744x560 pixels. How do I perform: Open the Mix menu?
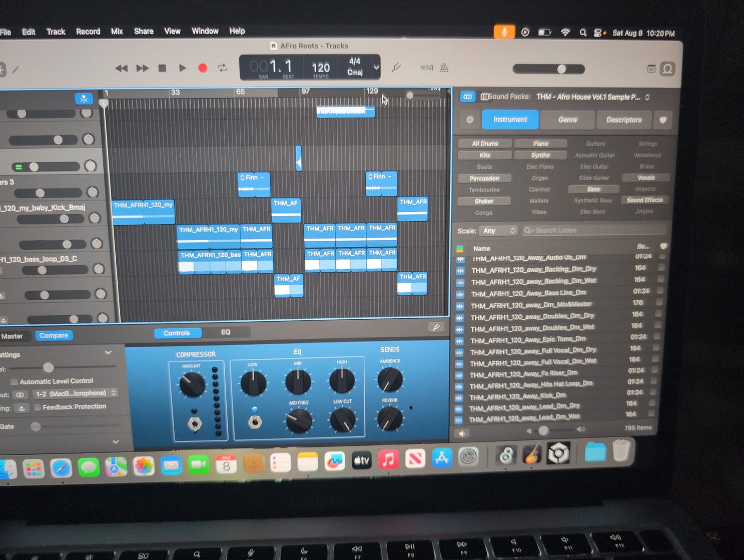click(x=117, y=32)
